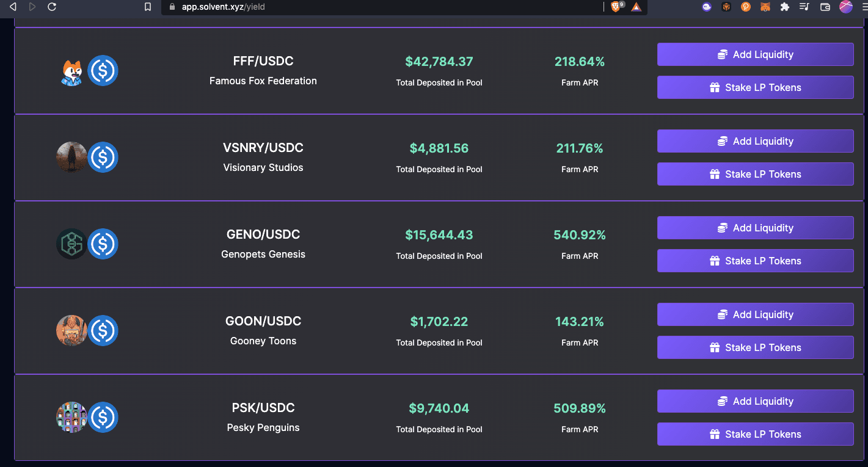This screenshot has height=467, width=868.
Task: Click the browser forward arrow
Action: 32,7
